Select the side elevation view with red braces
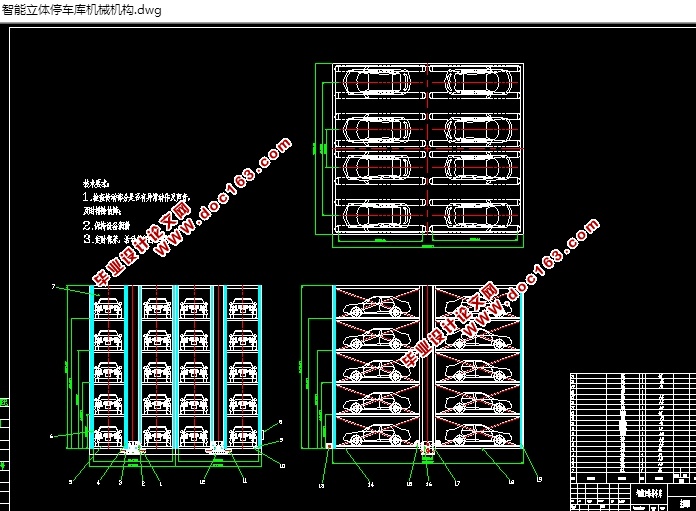Viewport: 696px width, 511px height. (411, 374)
